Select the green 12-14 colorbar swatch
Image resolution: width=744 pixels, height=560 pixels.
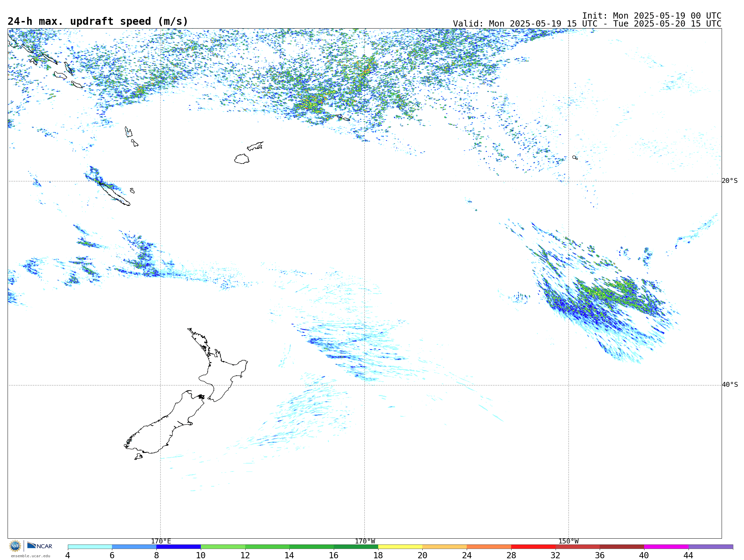click(x=267, y=547)
